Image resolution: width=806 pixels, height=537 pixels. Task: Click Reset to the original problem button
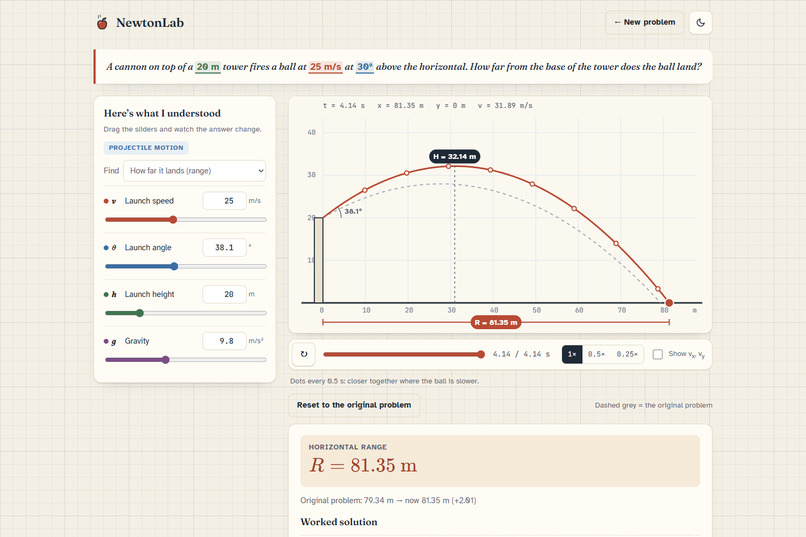[354, 405]
